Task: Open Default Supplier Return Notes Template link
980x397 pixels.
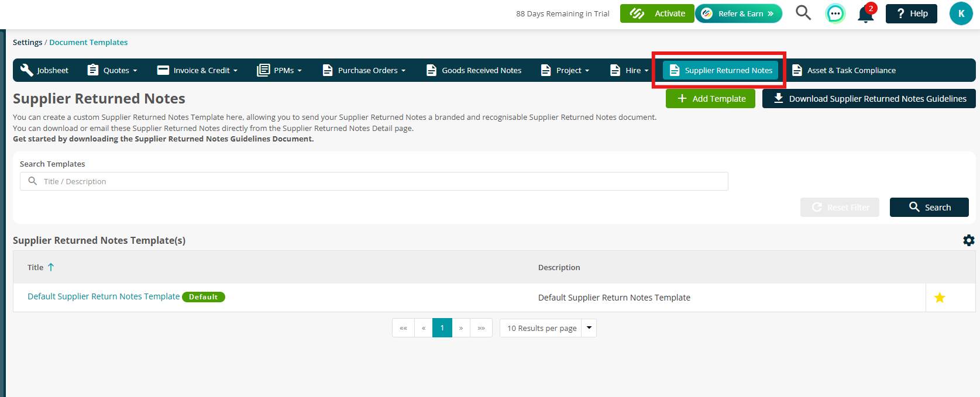Action: point(104,296)
